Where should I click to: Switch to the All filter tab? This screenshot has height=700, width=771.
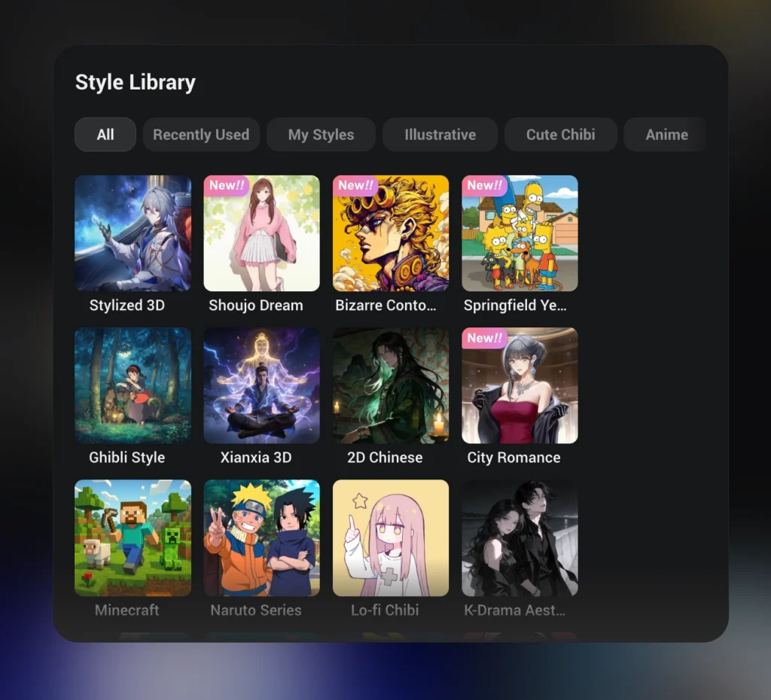pyautogui.click(x=105, y=135)
